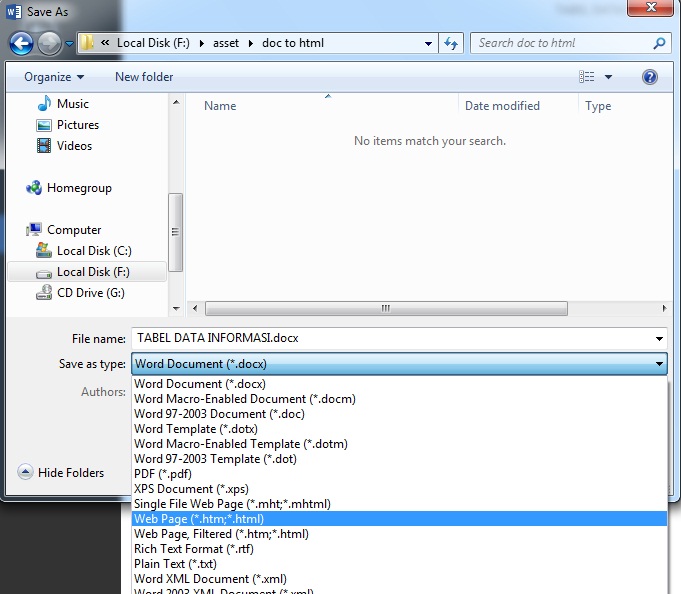Open the Help question mark icon
681x594 pixels.
(650, 77)
